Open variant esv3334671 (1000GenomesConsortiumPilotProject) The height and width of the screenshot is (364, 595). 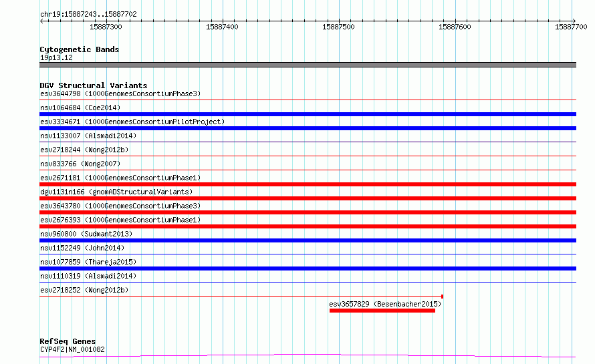click(132, 122)
